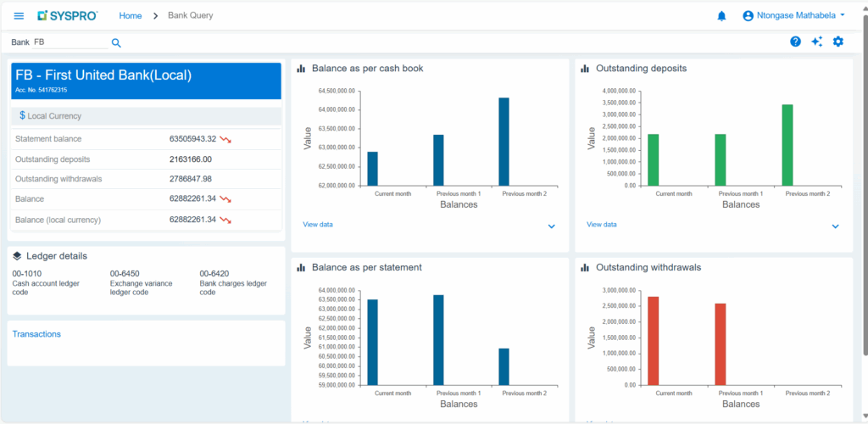Click the Outstanding deposits chart icon
868x424 pixels.
[x=585, y=69]
